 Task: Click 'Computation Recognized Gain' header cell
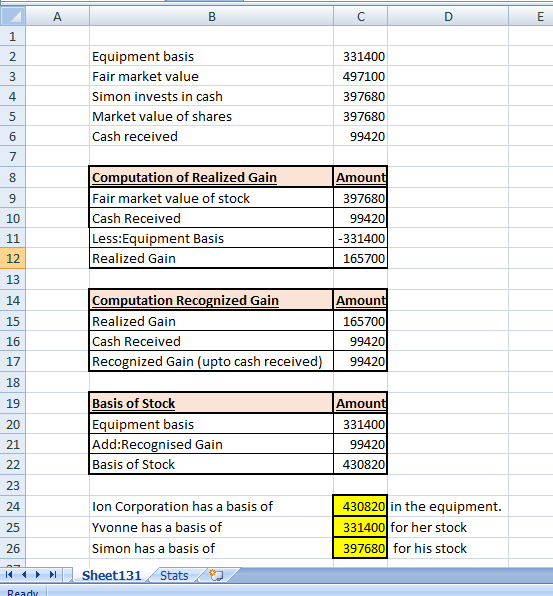211,300
